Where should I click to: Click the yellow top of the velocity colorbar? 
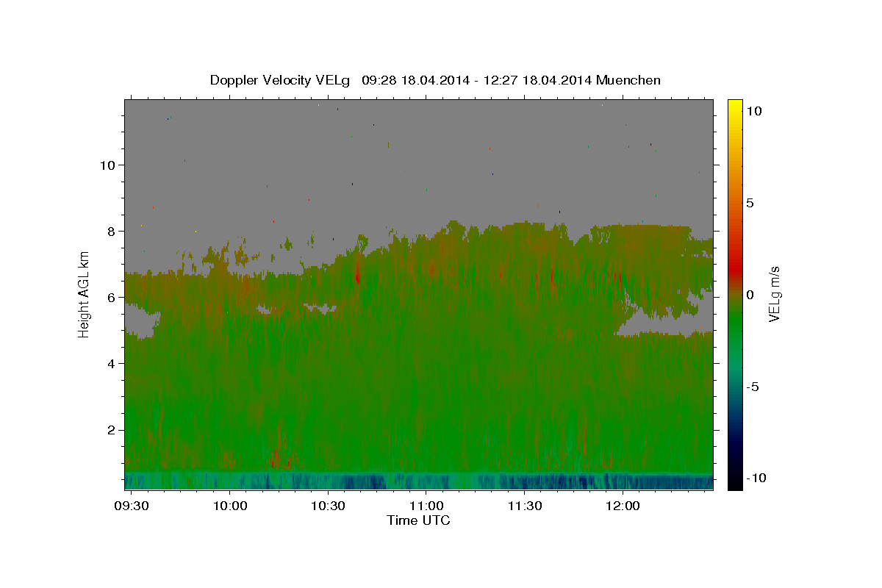(x=735, y=104)
